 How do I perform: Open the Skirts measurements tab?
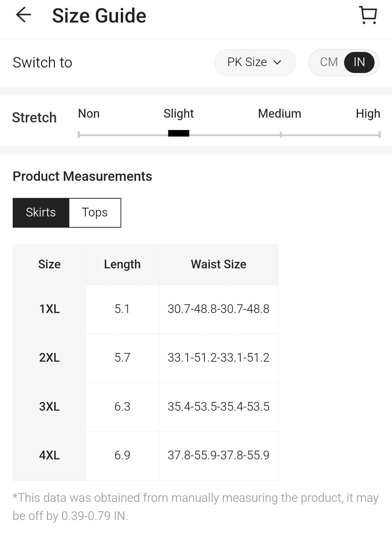click(41, 213)
